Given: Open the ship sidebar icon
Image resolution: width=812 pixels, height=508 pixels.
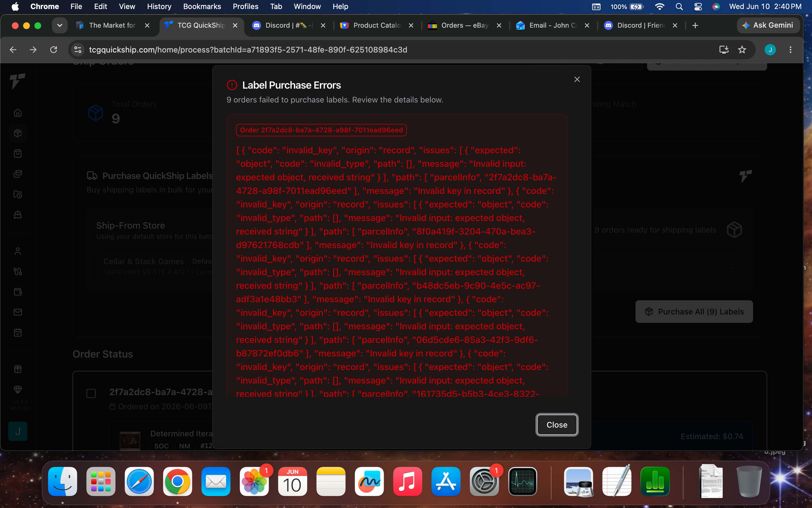Looking at the screenshot, I should (18, 215).
